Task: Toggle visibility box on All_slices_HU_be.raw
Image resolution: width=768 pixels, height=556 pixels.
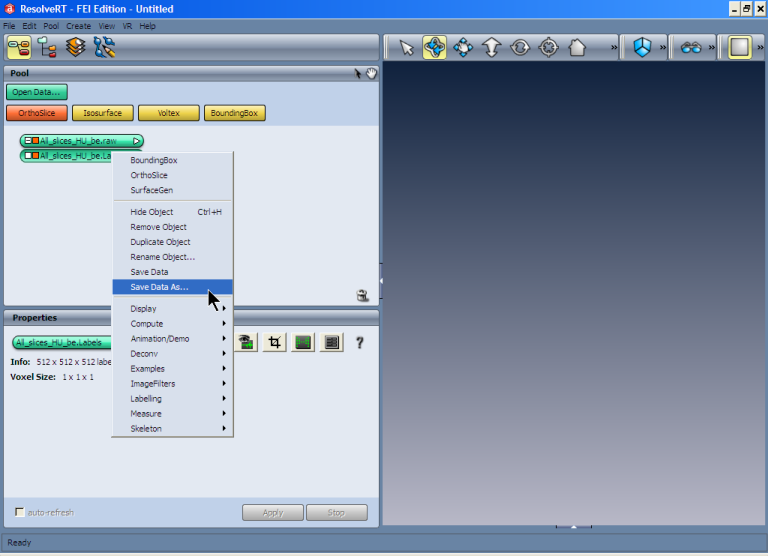Action: pyautogui.click(x=27, y=141)
